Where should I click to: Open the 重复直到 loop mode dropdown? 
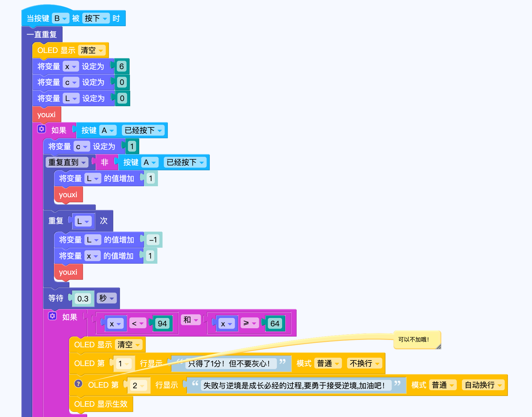67,162
